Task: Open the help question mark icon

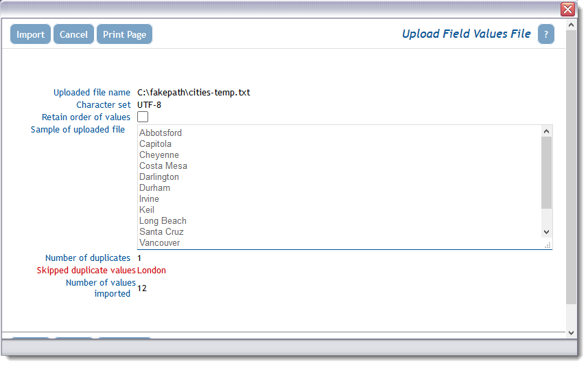Action: pyautogui.click(x=545, y=34)
